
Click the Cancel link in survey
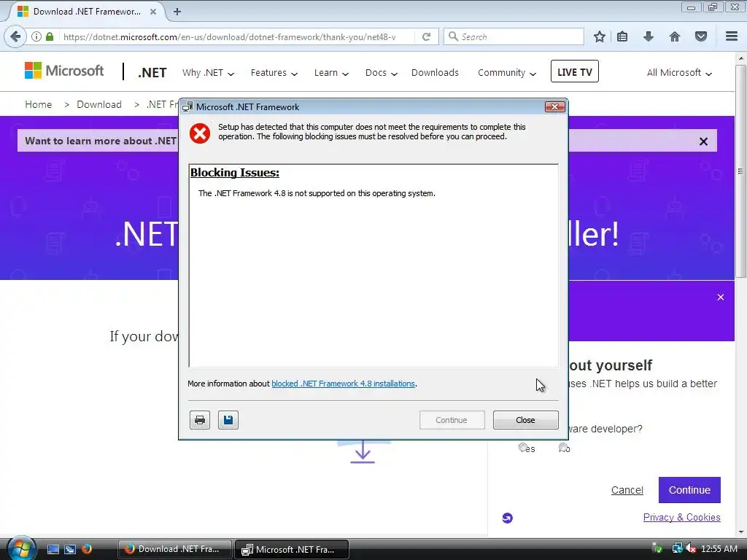click(627, 490)
